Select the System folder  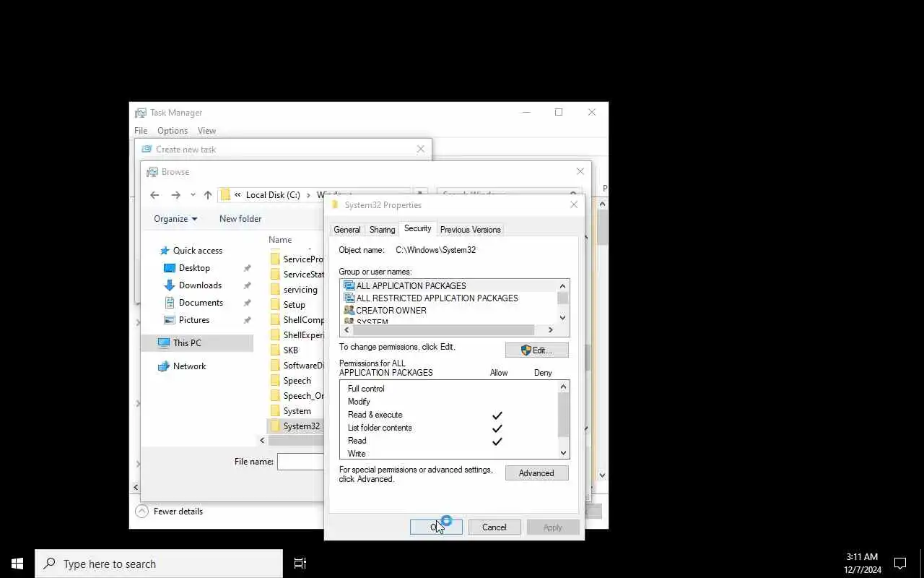[x=296, y=411]
